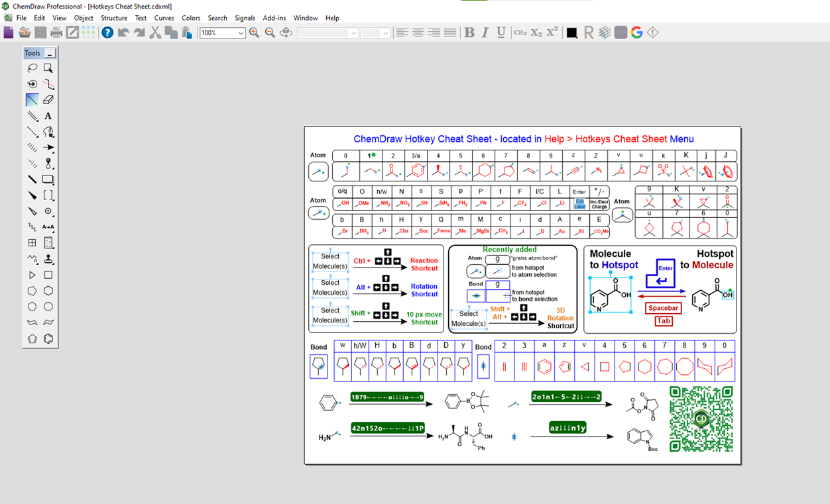Select the Marquee selection tool
This screenshot has height=504, width=830.
point(48,68)
